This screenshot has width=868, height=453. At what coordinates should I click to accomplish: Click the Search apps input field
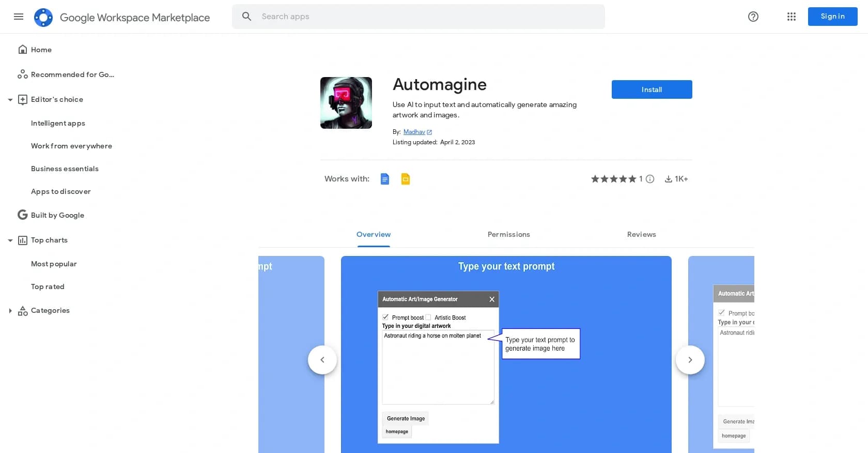click(419, 17)
